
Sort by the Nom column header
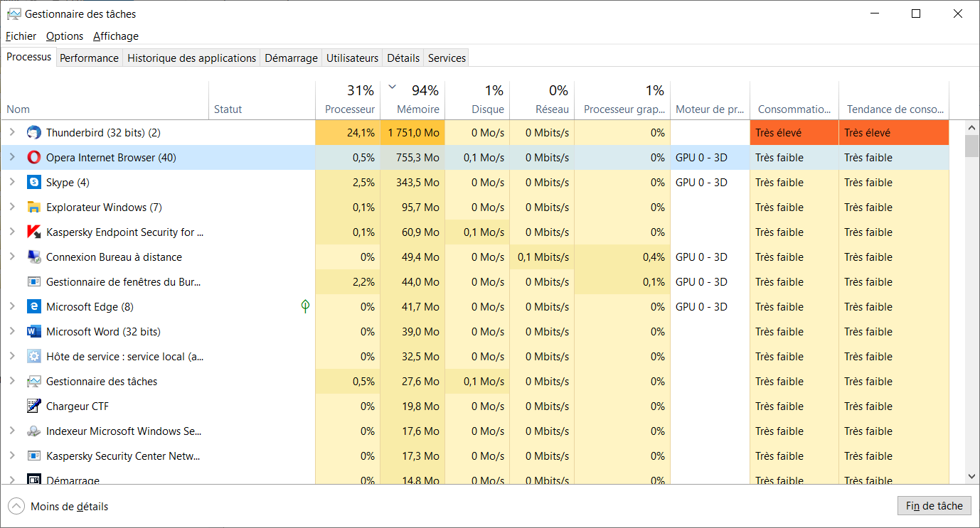105,100
